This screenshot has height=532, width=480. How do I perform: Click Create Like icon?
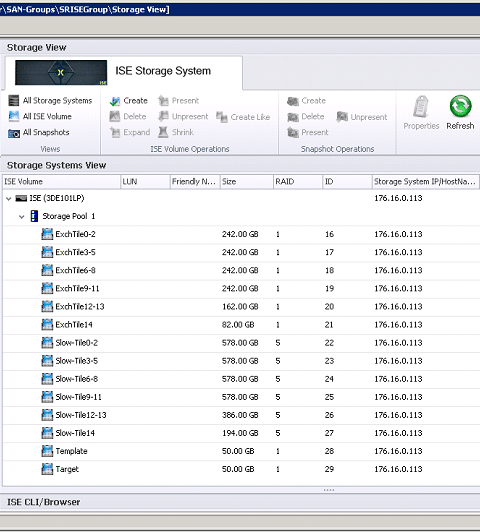click(222, 117)
